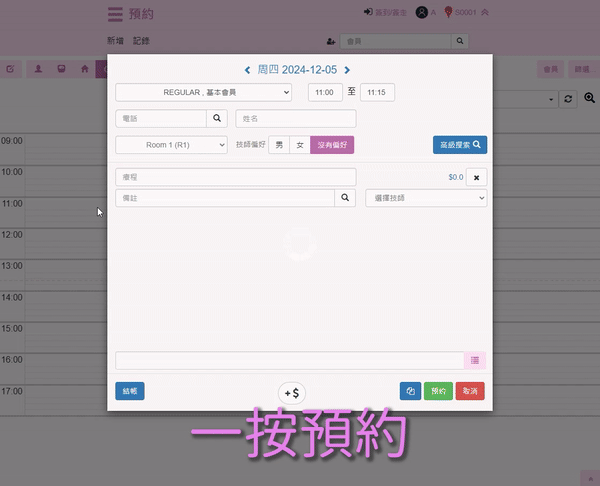The image size is (600, 486).
Task: Focus the name input field
Action: click(x=296, y=119)
